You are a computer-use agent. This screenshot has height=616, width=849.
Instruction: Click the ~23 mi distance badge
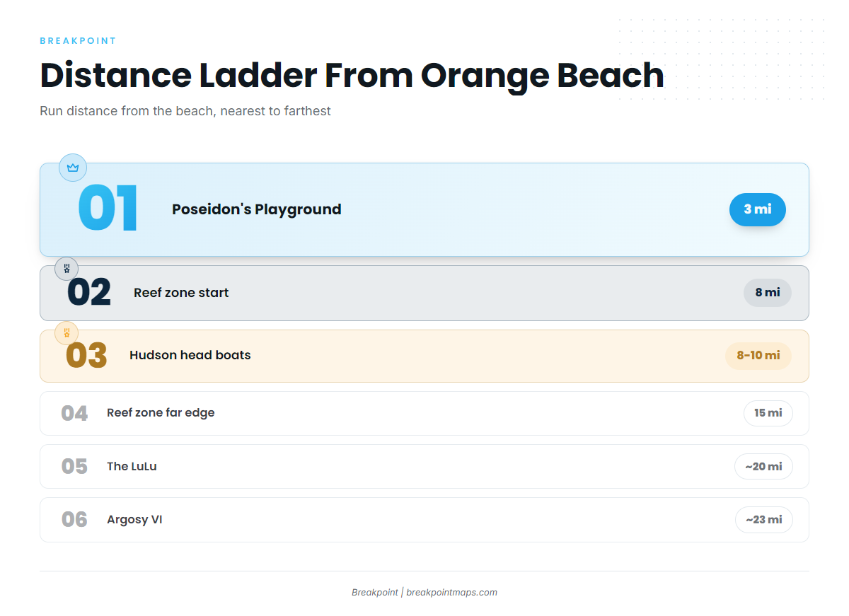[764, 520]
